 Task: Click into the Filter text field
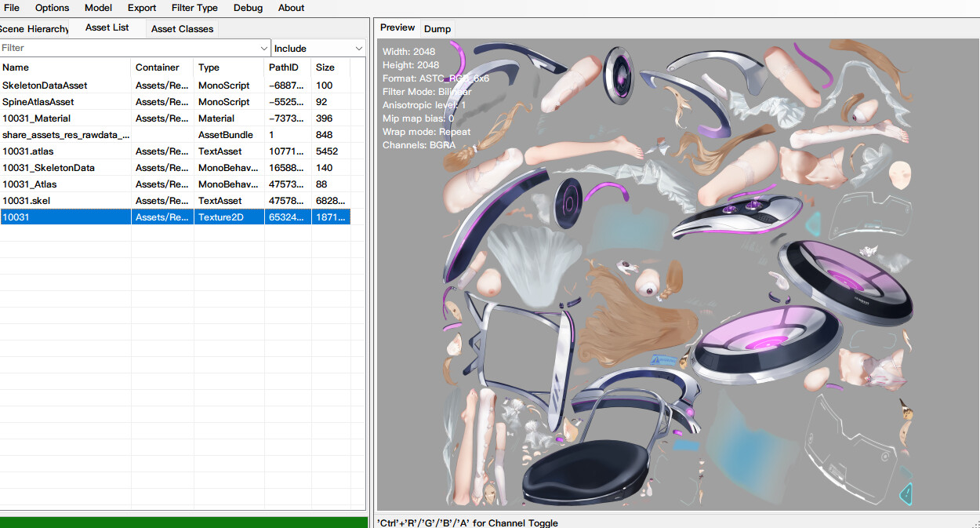pos(129,48)
